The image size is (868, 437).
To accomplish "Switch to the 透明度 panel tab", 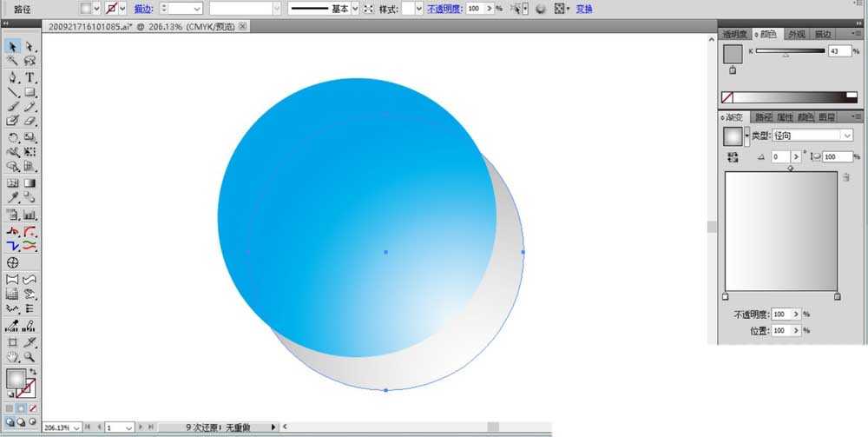I will coord(734,35).
